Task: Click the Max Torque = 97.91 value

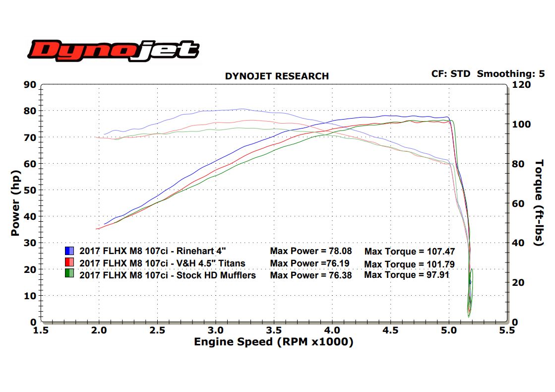Action: [407, 275]
